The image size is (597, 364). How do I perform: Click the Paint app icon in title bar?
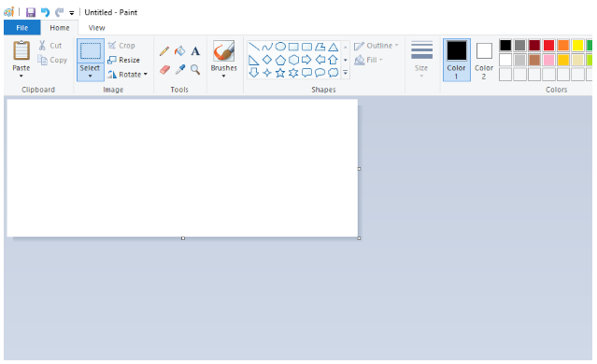click(9, 12)
